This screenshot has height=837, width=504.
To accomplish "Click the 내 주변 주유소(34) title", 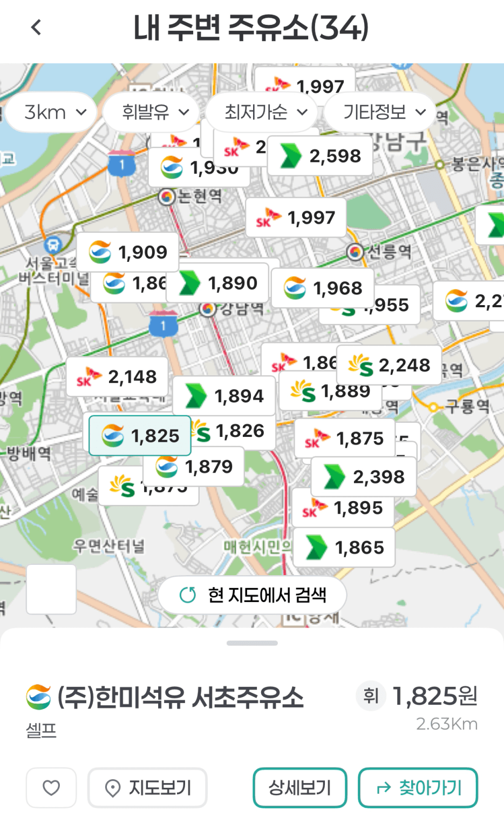I will click(x=251, y=27).
